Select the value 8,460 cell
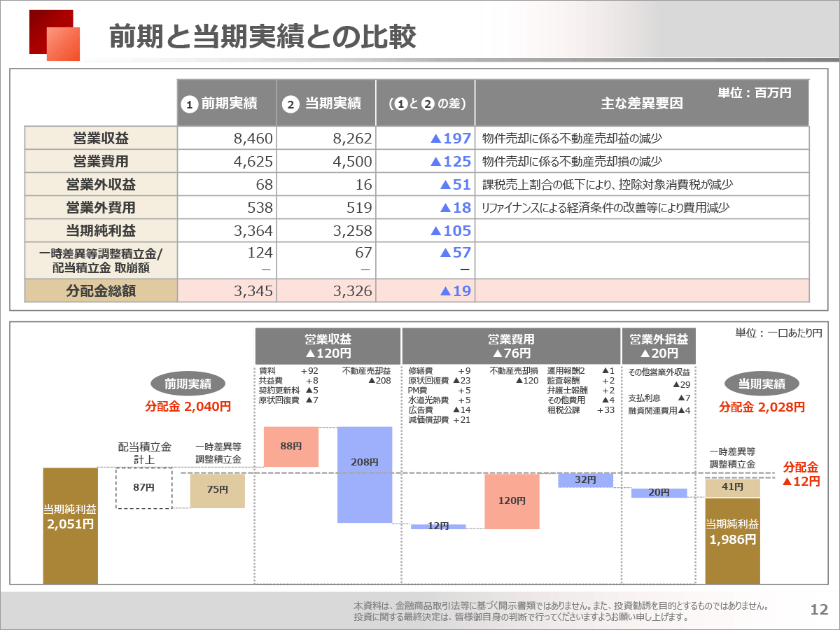Image resolution: width=840 pixels, height=630 pixels. tap(227, 138)
